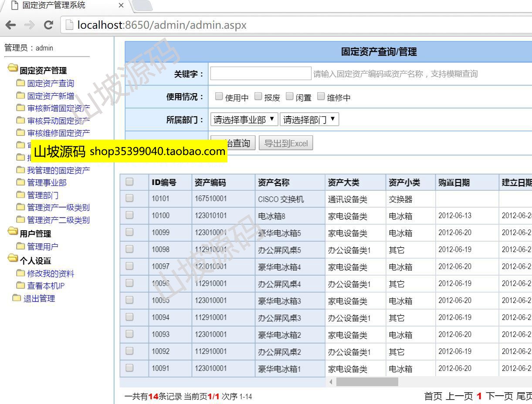The width and height of the screenshot is (532, 404).
Task: Click the table's horizontal scrollbar thumb
Action: pos(367,382)
